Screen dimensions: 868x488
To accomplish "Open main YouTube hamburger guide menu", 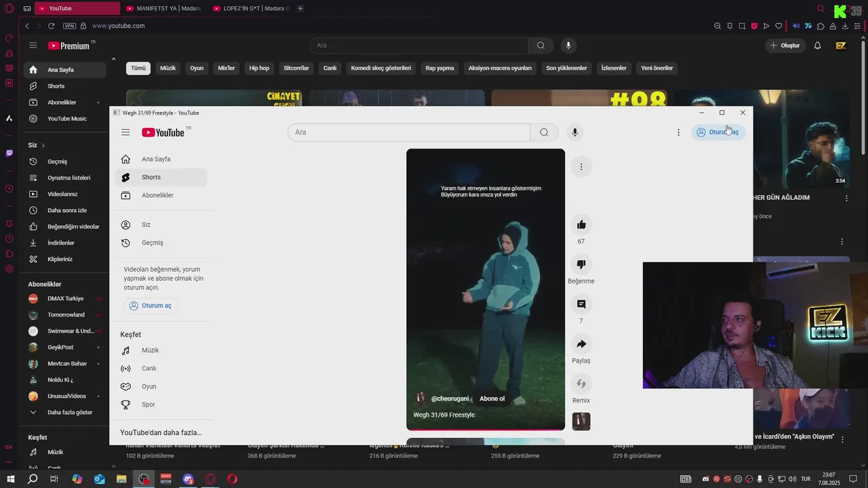I will [33, 45].
